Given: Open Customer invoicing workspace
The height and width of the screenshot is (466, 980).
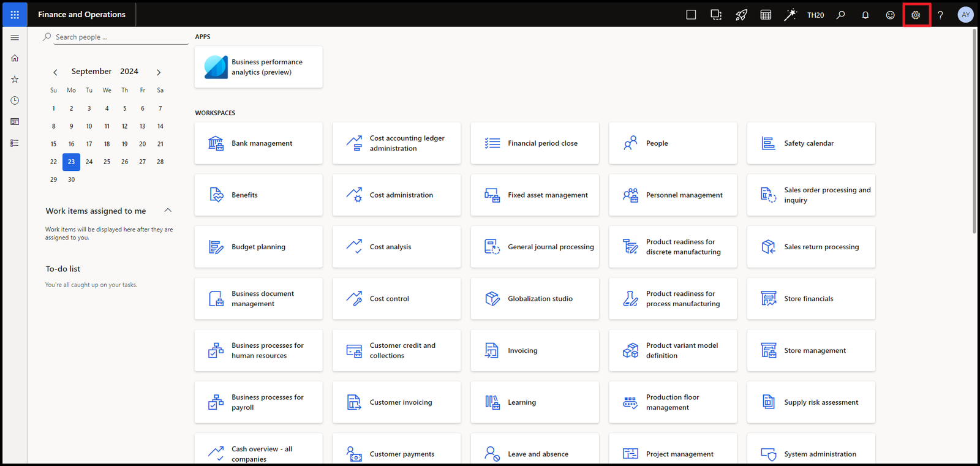Looking at the screenshot, I should 397,402.
